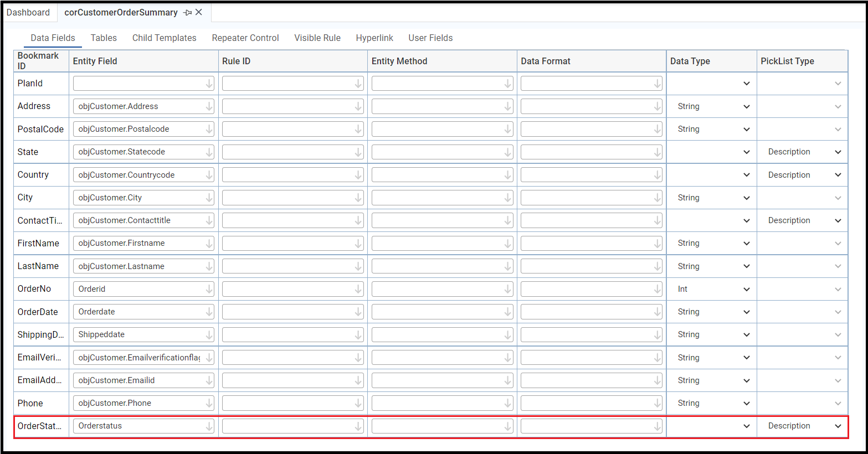Click the Entity Field arrow icon for PlanId
868x454 pixels.
click(x=209, y=84)
